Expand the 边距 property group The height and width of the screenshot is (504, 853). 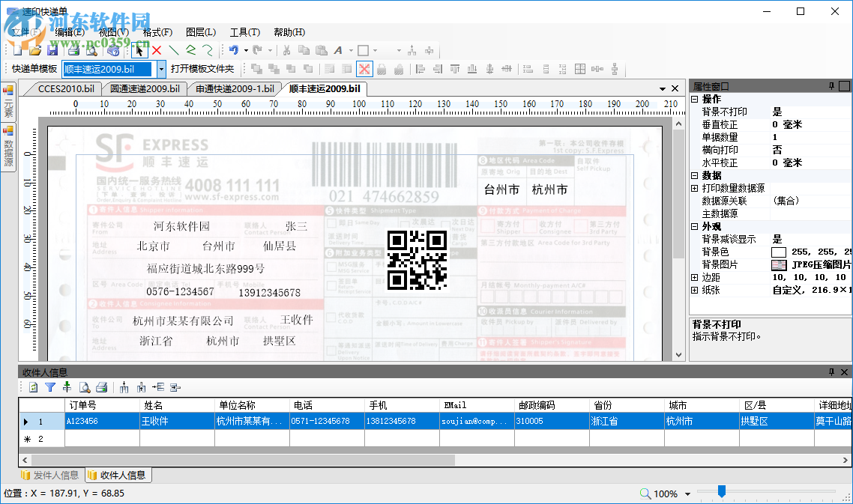[x=695, y=277]
